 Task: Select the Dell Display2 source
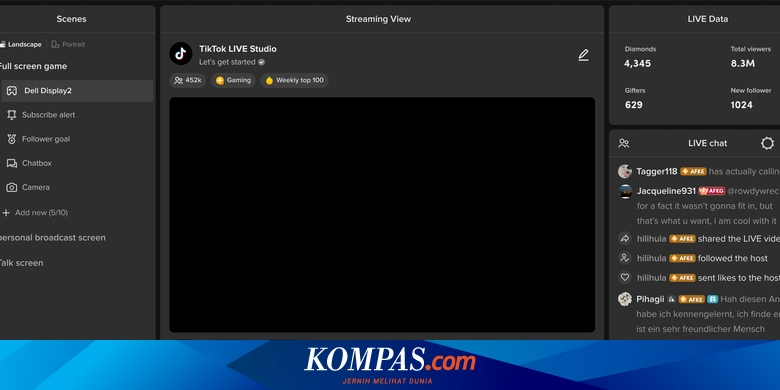click(77, 91)
